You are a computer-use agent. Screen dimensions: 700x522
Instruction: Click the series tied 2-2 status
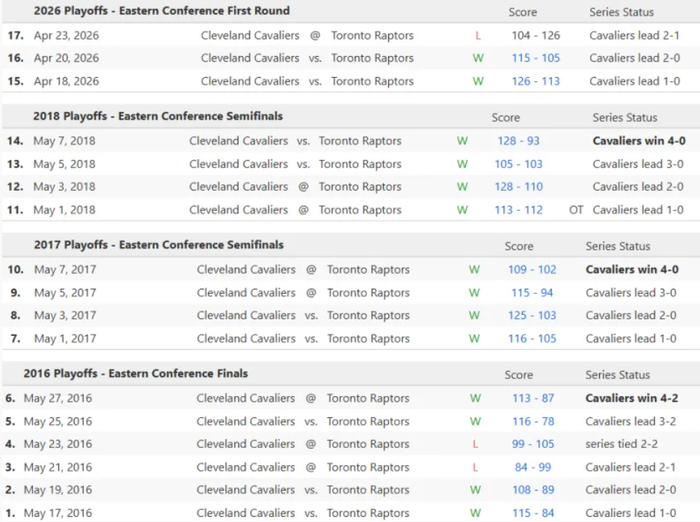[x=621, y=444]
